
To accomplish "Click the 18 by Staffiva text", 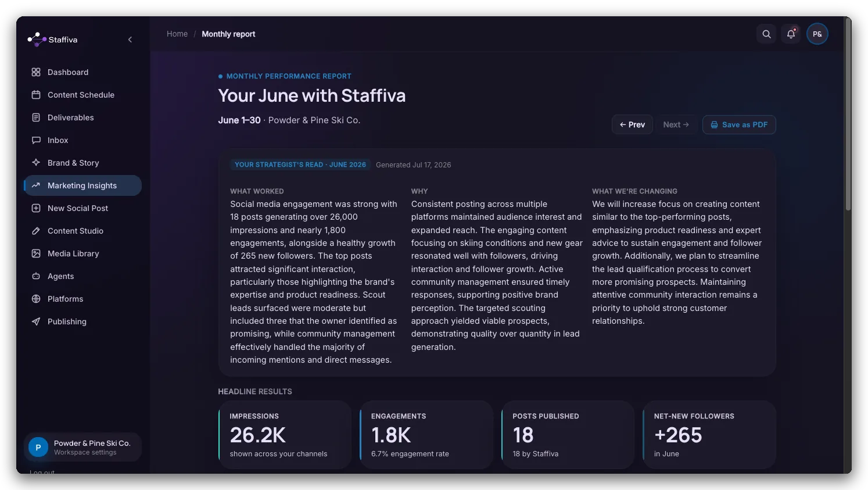I will 536,454.
